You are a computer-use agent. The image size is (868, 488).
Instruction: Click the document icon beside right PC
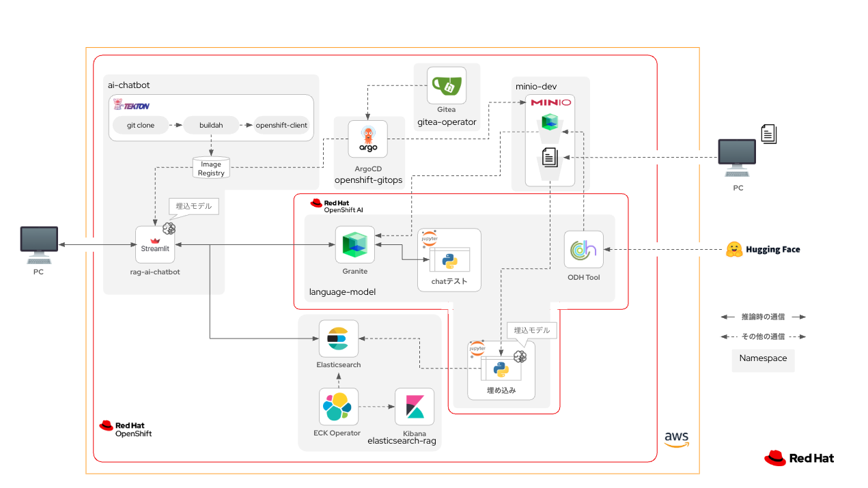769,134
